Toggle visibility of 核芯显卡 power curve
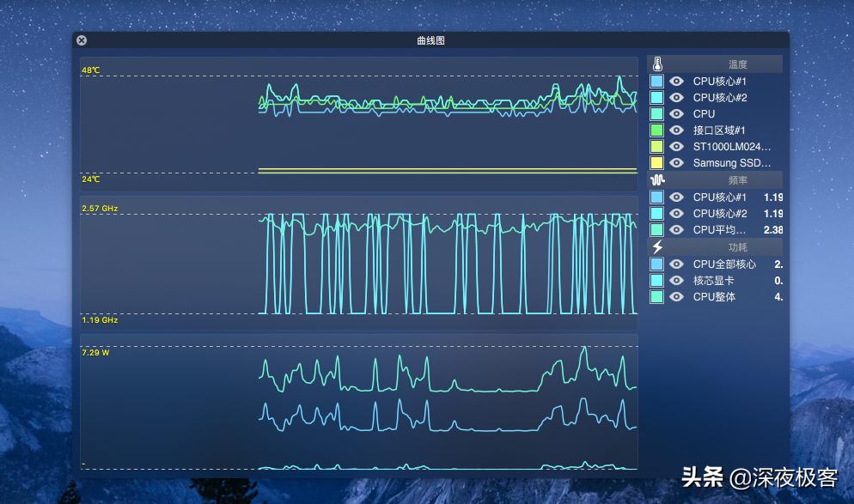854x504 pixels. [678, 279]
